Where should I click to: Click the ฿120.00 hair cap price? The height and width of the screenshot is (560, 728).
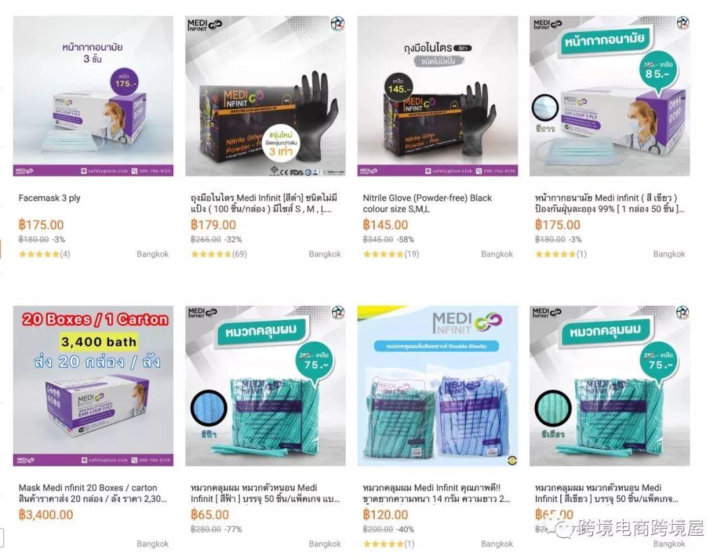click(386, 514)
